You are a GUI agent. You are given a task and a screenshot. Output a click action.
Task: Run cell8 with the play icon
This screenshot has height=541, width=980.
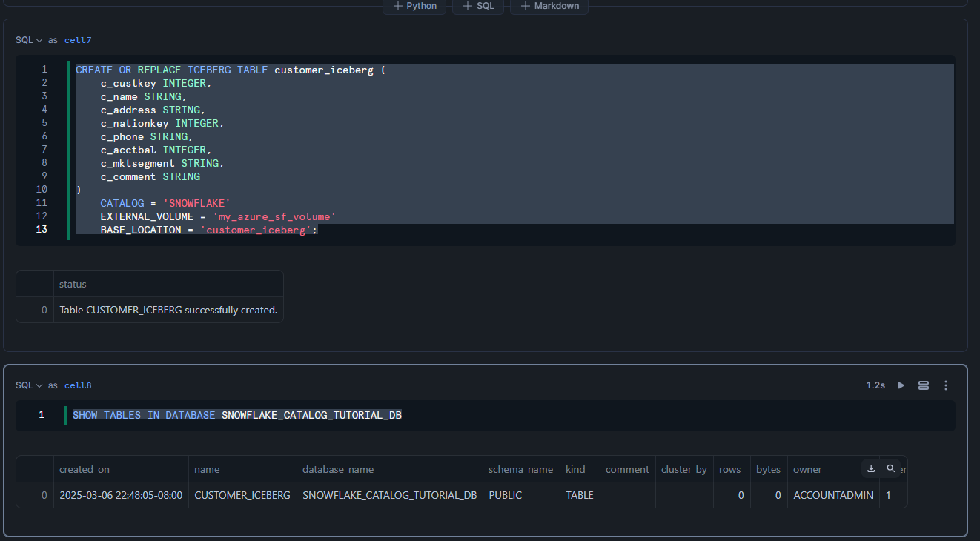click(901, 385)
